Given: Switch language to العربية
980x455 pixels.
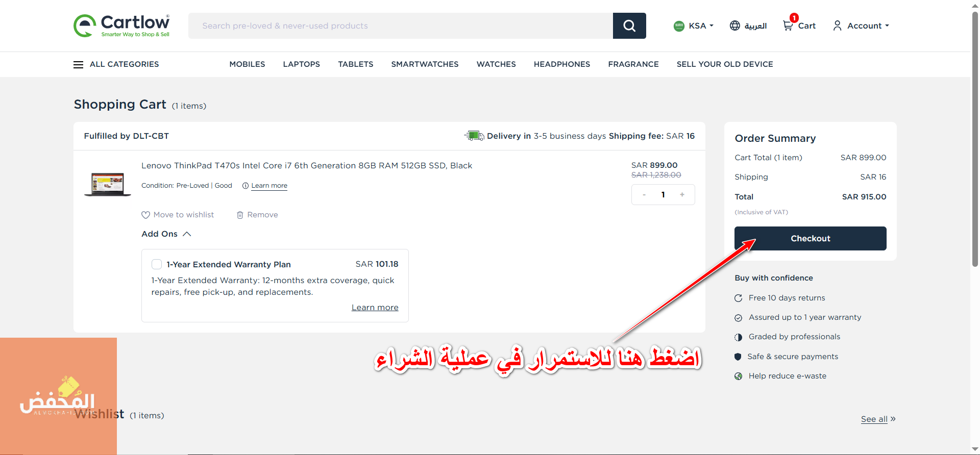Looking at the screenshot, I should 755,26.
